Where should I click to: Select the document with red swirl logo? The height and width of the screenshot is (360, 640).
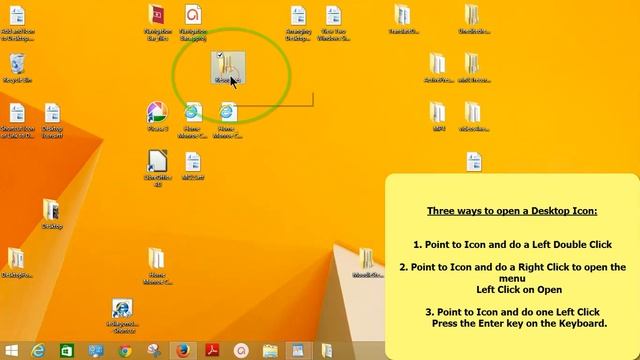click(193, 22)
